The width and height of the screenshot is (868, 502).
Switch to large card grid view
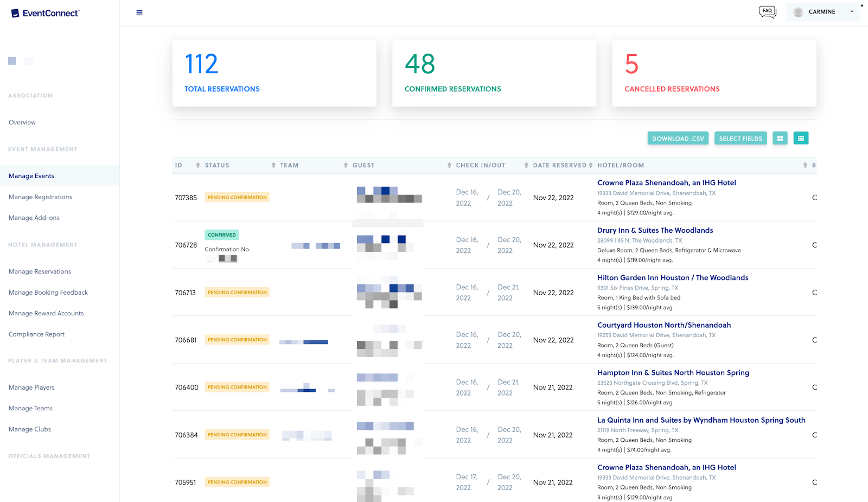[x=780, y=138]
